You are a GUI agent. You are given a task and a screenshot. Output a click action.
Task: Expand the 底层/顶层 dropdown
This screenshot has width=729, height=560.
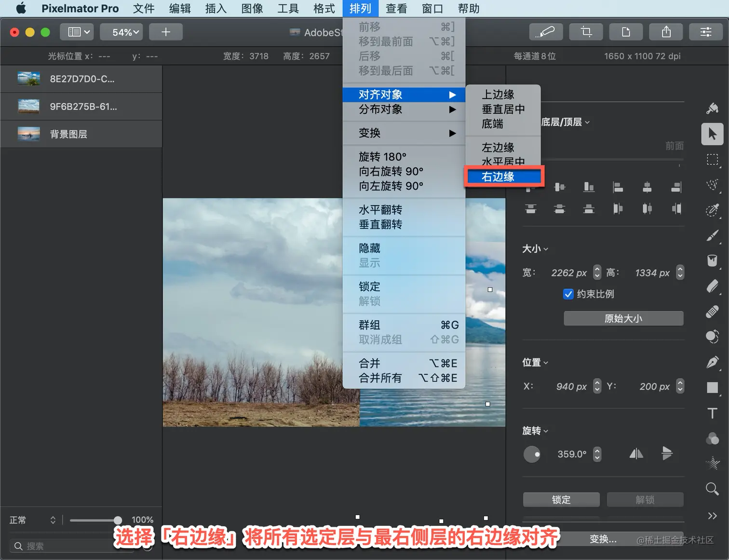tap(565, 122)
